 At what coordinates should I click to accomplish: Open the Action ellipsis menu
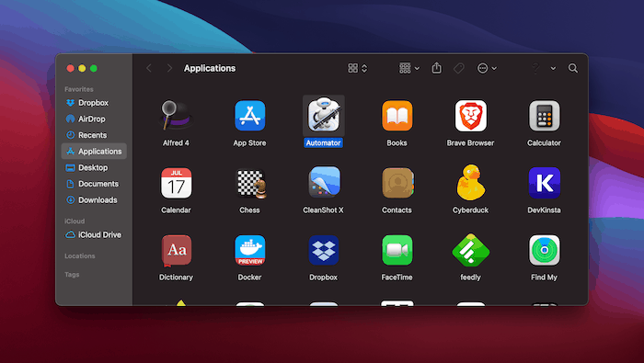coord(487,68)
